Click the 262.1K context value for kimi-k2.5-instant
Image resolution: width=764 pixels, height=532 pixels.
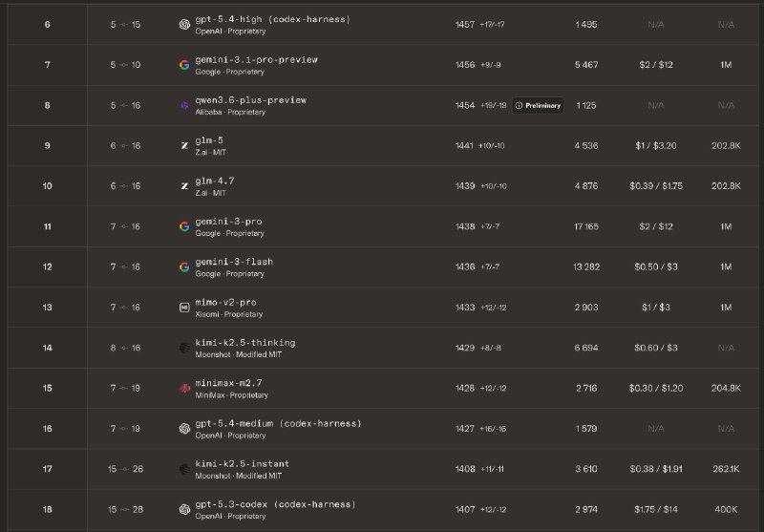pos(727,469)
